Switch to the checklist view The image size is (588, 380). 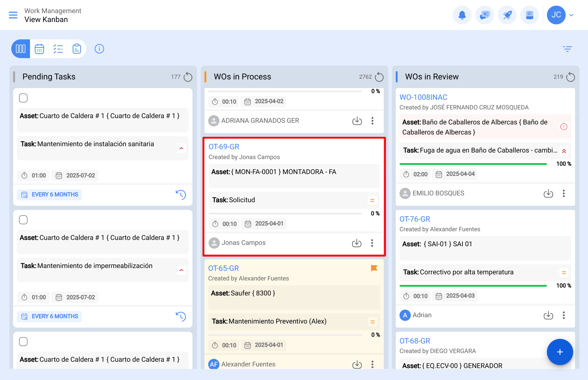(58, 48)
